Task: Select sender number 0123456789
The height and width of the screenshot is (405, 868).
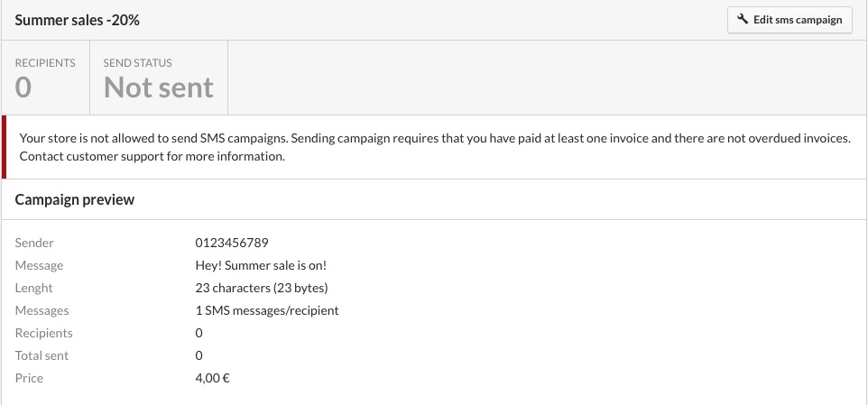Action: pyautogui.click(x=232, y=243)
